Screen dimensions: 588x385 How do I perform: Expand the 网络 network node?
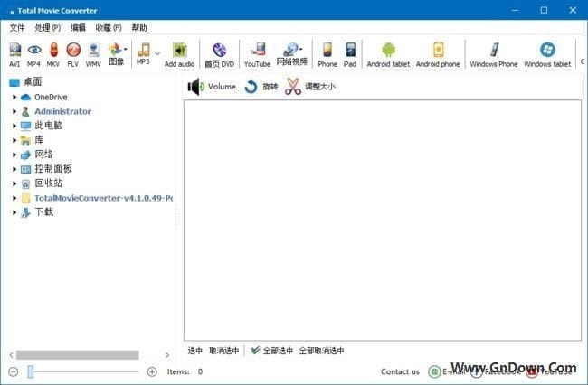click(14, 155)
